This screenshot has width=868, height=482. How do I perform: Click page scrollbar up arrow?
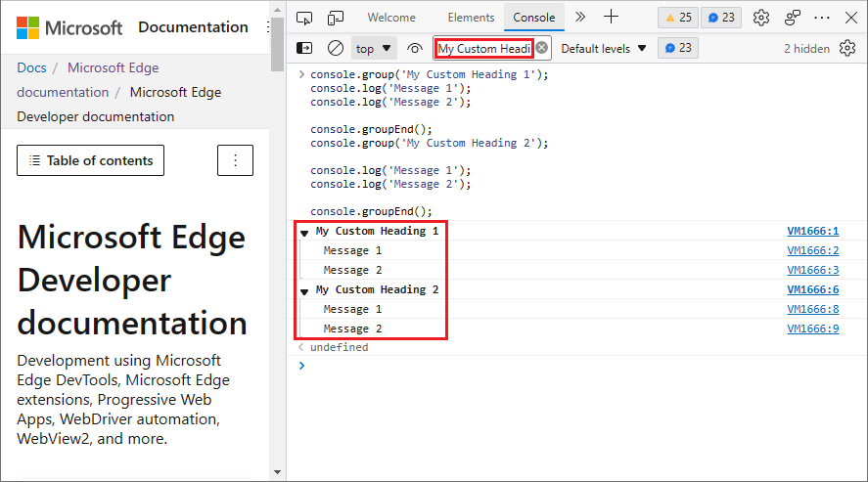click(x=277, y=9)
